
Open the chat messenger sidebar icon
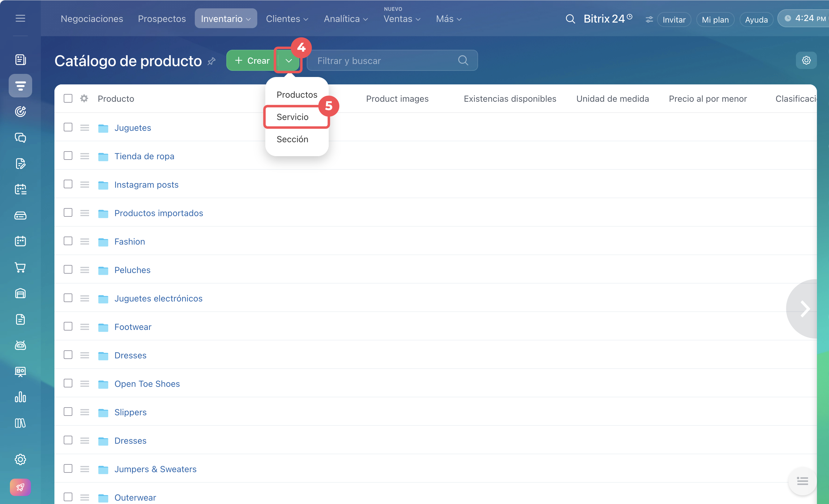(20, 137)
